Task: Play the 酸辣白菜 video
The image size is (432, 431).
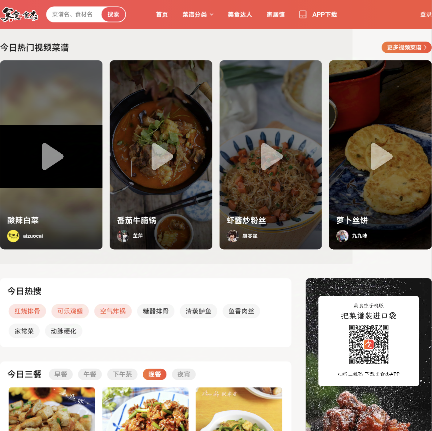Action: pos(52,156)
